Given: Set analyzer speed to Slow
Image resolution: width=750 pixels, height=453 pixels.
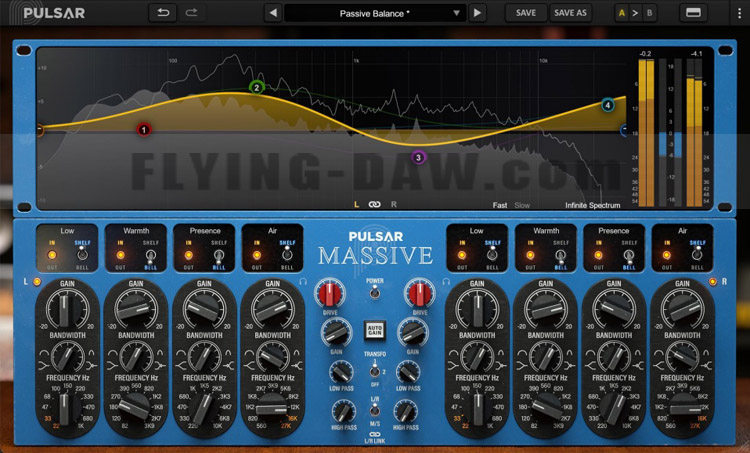Looking at the screenshot, I should pyautogui.click(x=522, y=205).
